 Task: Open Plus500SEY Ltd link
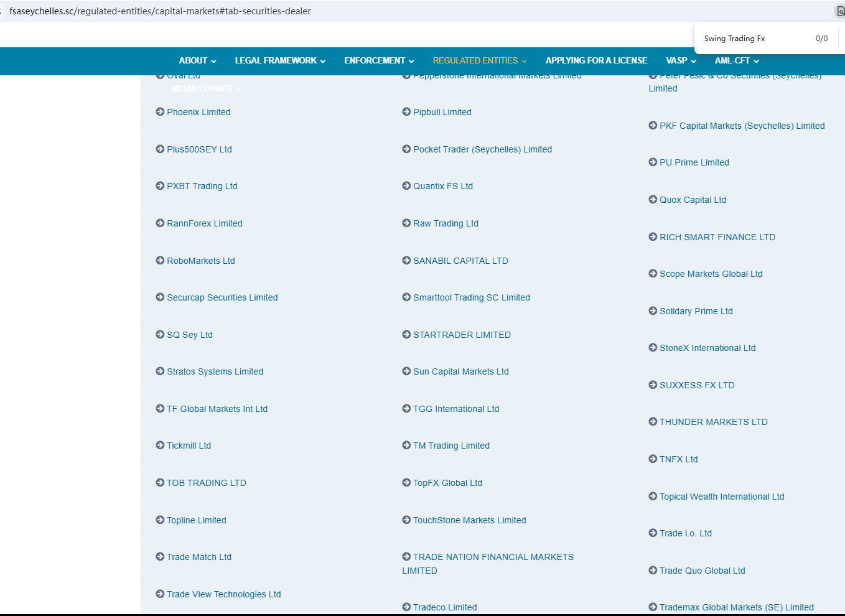tap(199, 149)
